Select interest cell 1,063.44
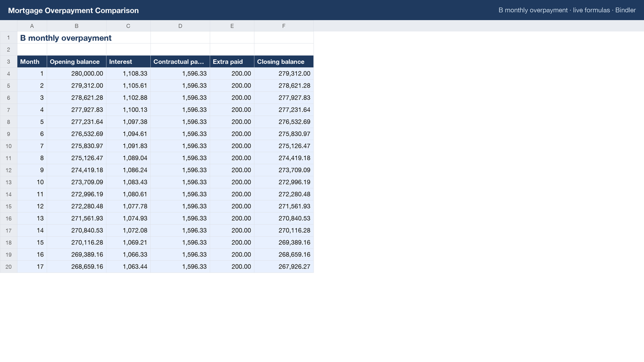Image resolution: width=644 pixels, height=362 pixels. point(128,267)
